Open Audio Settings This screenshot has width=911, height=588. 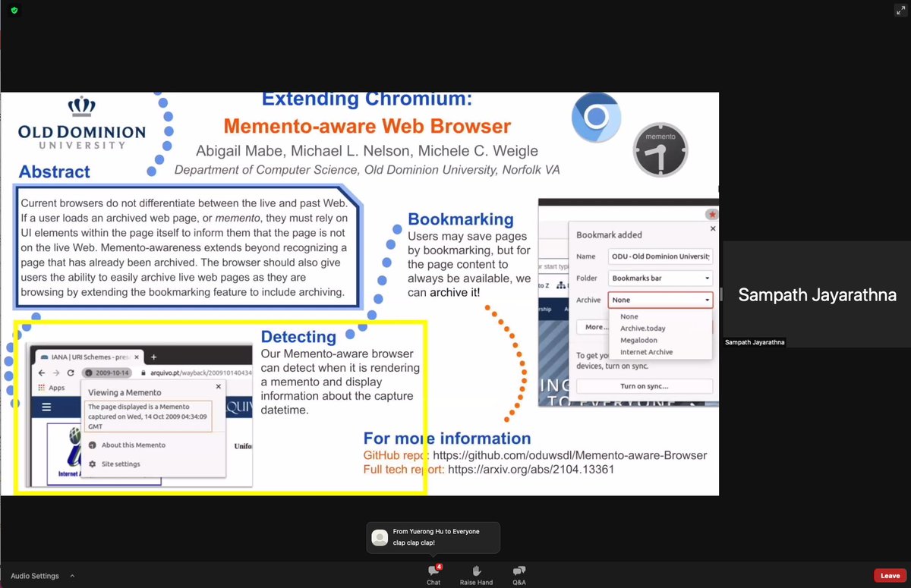[34, 576]
